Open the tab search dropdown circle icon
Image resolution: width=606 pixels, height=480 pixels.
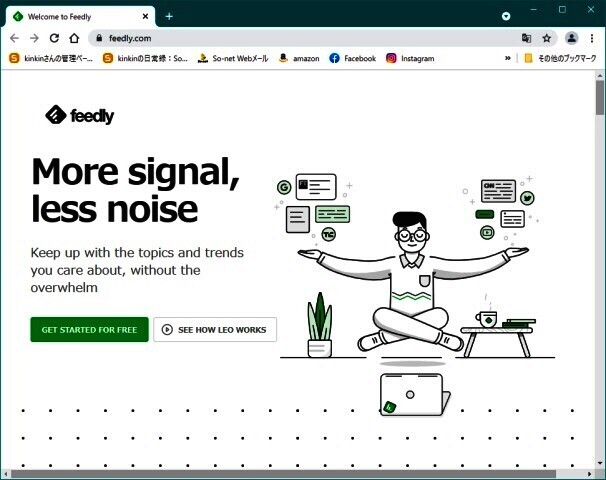[x=506, y=16]
